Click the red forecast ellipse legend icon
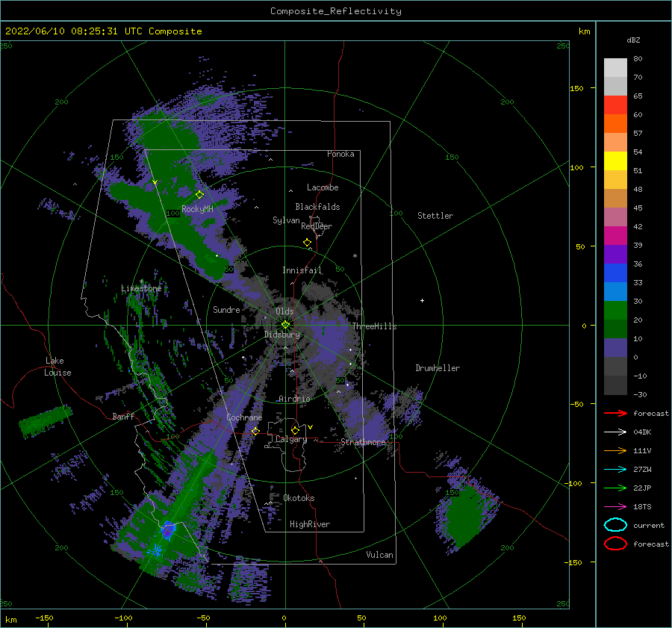The width and height of the screenshot is (672, 628). (615, 544)
